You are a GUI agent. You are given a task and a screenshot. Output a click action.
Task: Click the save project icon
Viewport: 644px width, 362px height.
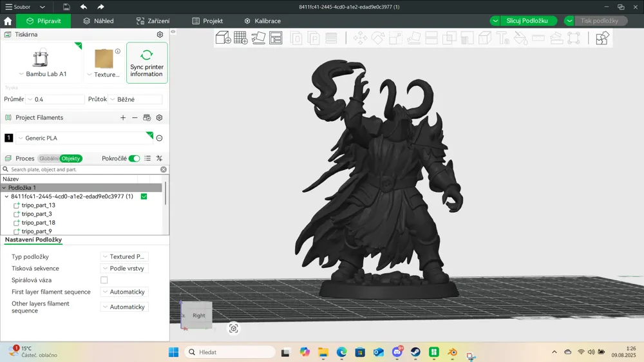pyautogui.click(x=66, y=6)
